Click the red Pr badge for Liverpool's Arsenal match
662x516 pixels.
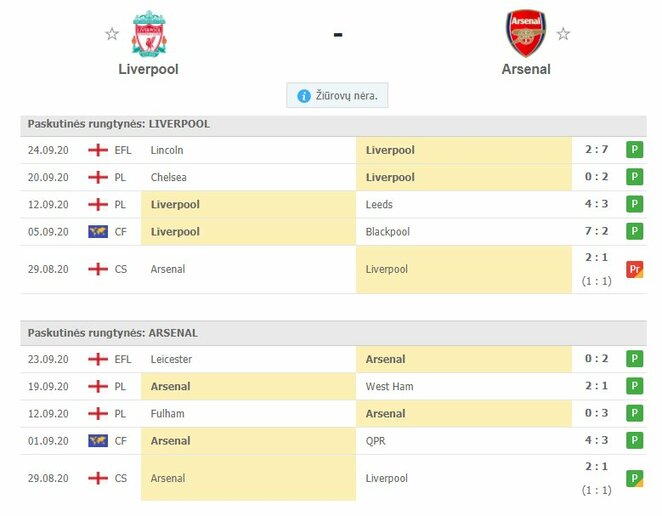(634, 269)
